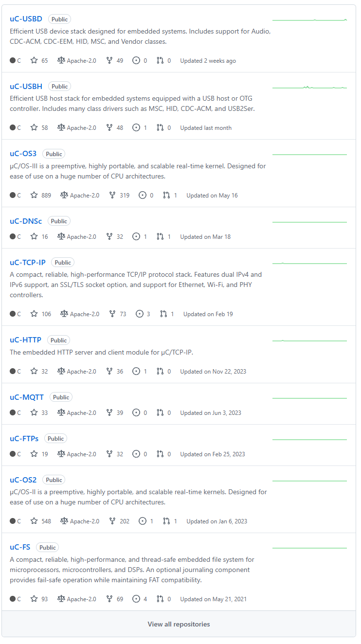Open the issues icon for uC-OS3
Viewport: 361px width, 644px height.
tap(143, 196)
